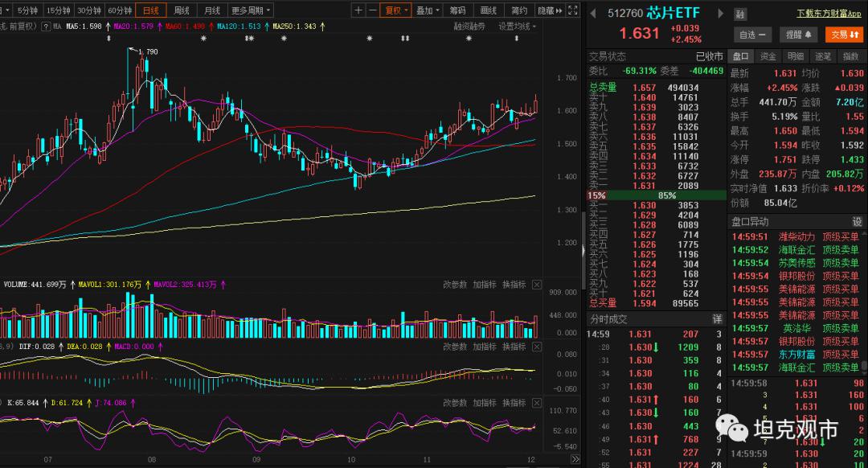Click 改参数 on MACD panel
This screenshot has height=468, width=868.
454,347
